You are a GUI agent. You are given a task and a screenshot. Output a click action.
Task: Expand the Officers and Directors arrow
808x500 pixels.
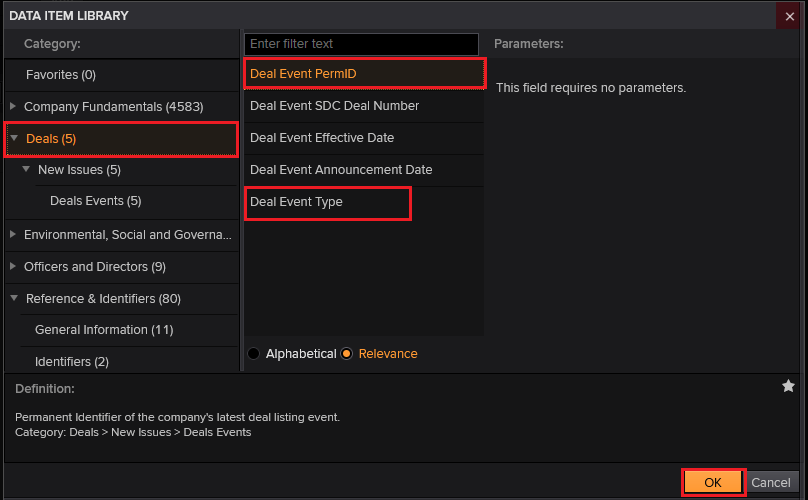[x=13, y=266]
